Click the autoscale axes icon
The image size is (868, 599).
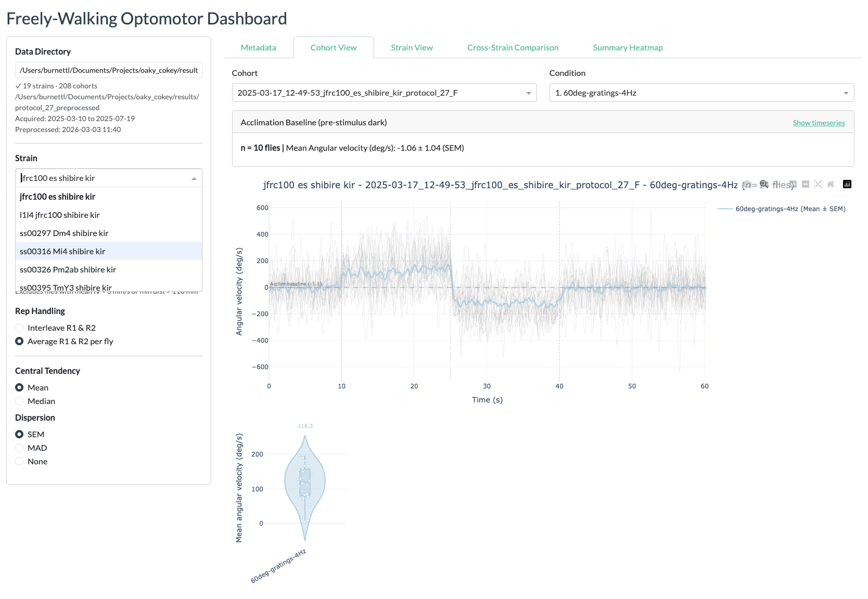click(818, 184)
